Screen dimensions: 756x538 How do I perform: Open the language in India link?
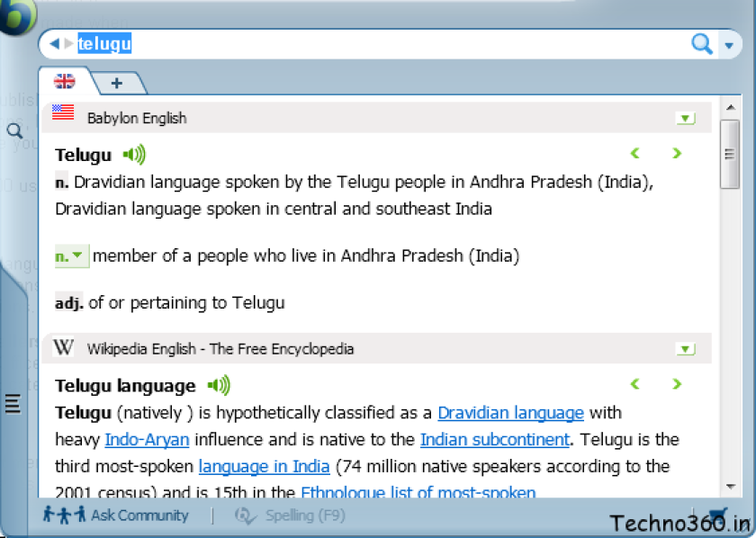pos(265,467)
